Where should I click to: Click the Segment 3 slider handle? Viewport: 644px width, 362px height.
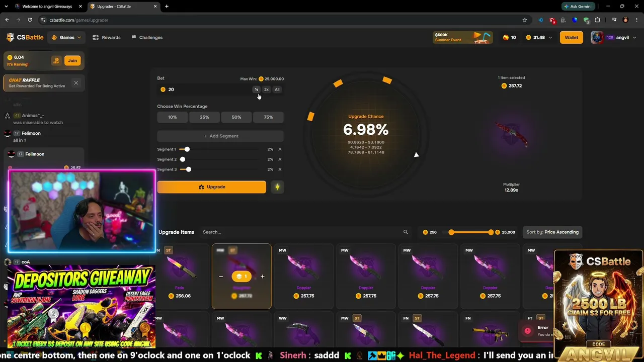click(x=189, y=169)
